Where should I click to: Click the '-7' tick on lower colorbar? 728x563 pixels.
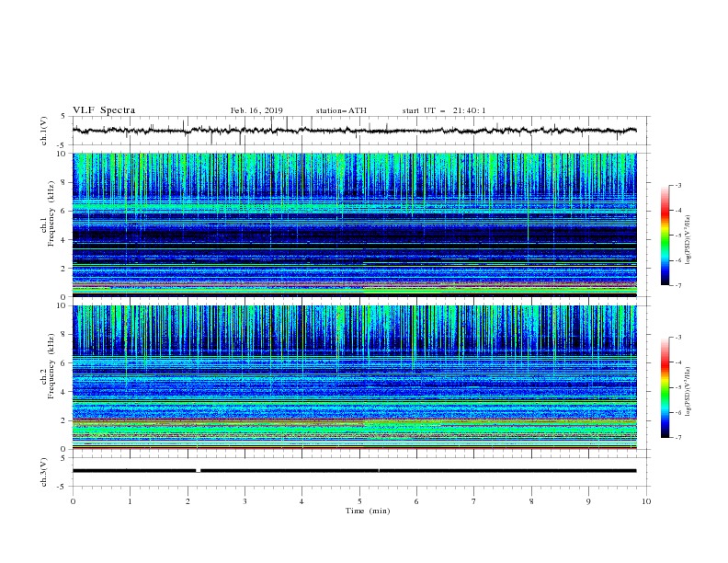(677, 438)
